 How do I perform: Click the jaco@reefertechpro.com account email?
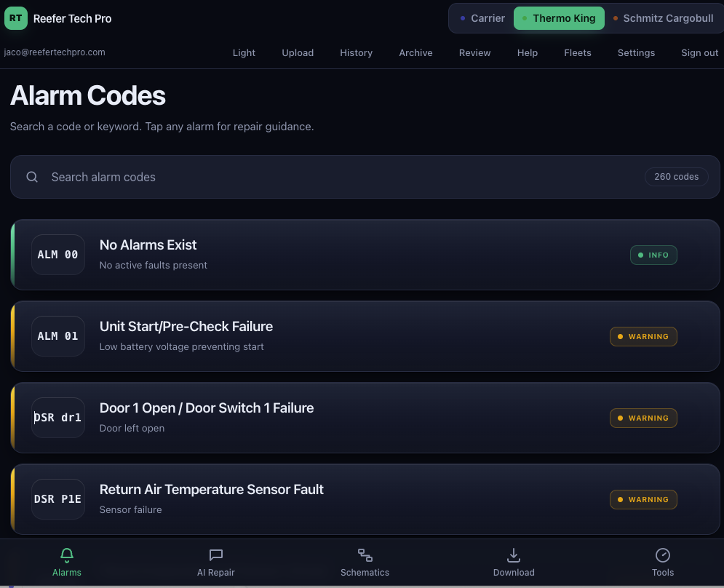[x=55, y=52]
